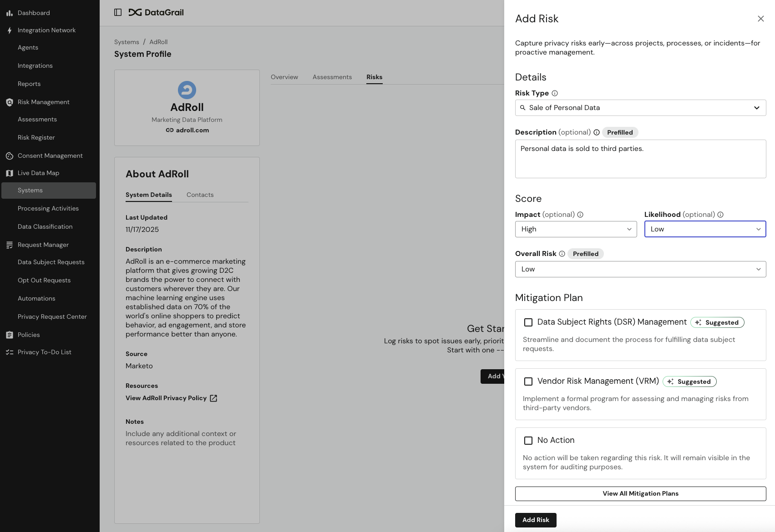
Task: Click View All Mitigation Plans button
Action: tap(640, 494)
